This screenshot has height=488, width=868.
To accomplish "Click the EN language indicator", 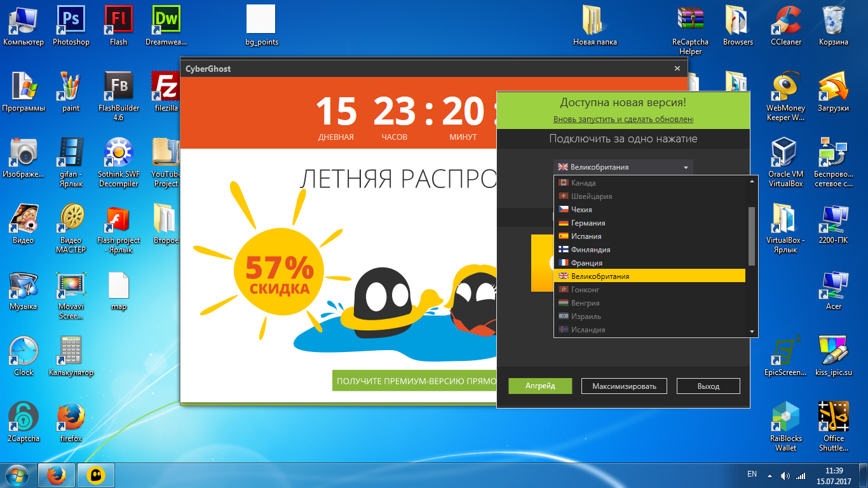I will (x=752, y=474).
